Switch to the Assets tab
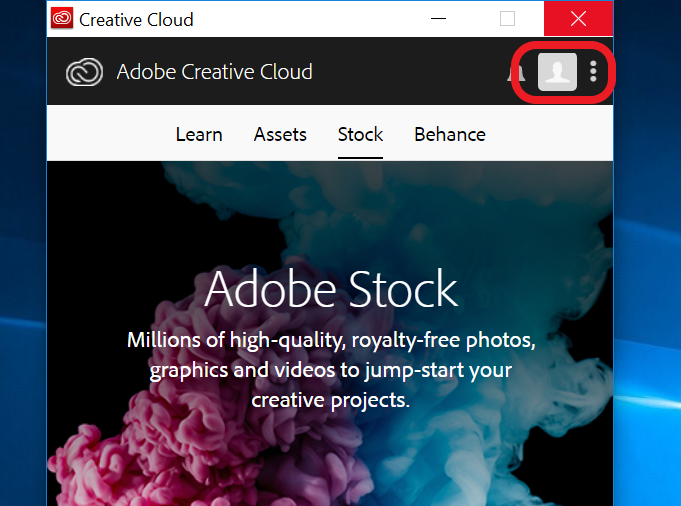Screen dimensions: 681x506 (x=280, y=135)
